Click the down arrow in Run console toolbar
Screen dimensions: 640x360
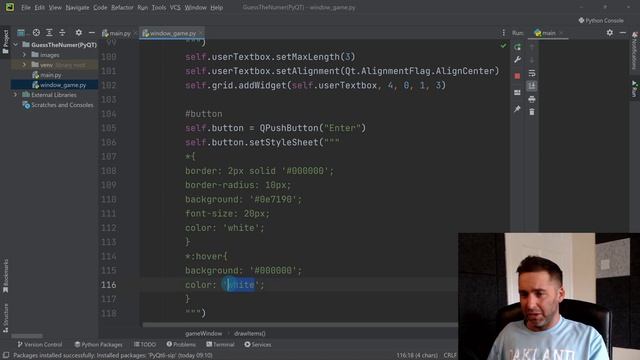click(532, 60)
